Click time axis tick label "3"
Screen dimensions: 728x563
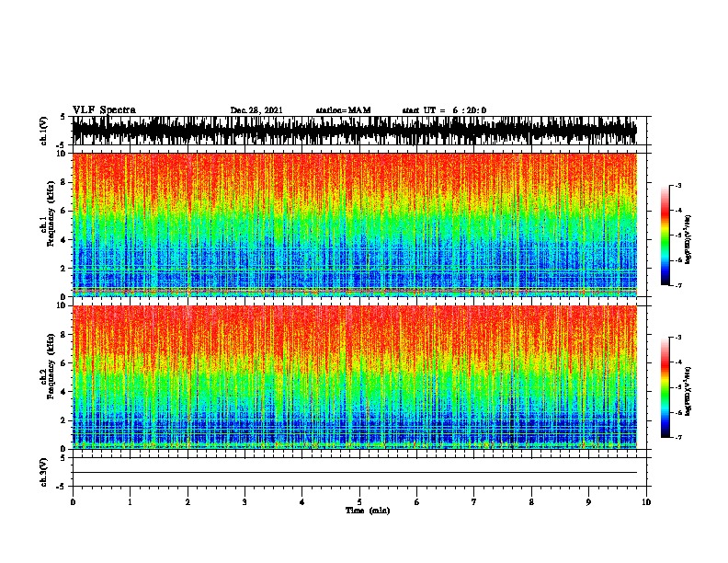pyautogui.click(x=245, y=501)
